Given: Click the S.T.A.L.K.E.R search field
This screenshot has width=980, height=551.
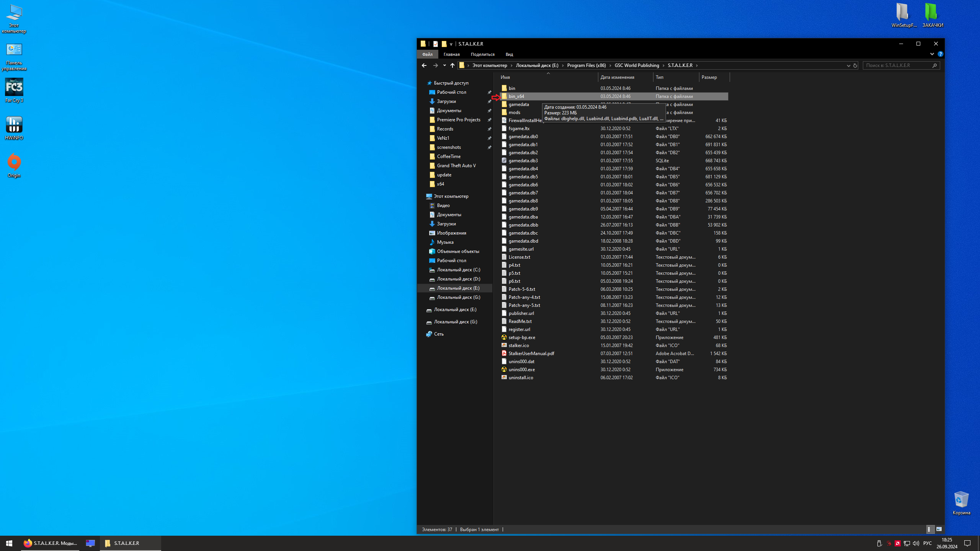Looking at the screenshot, I should [897, 65].
